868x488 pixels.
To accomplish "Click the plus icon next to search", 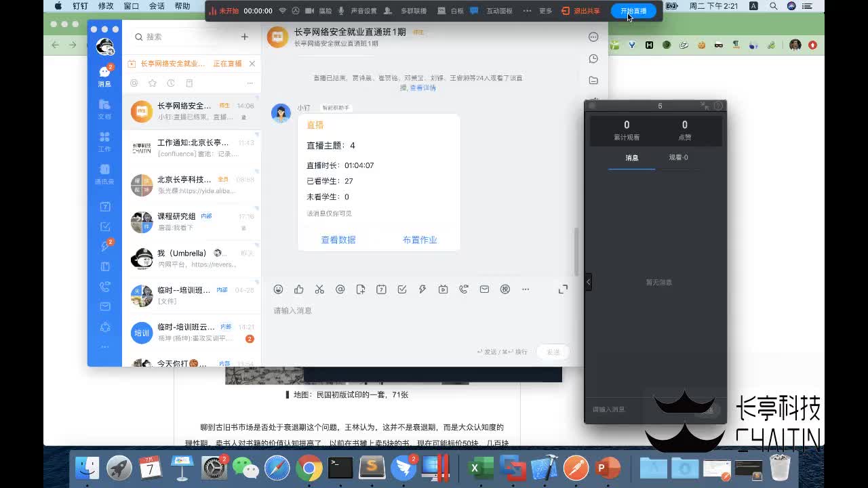I will click(x=245, y=37).
